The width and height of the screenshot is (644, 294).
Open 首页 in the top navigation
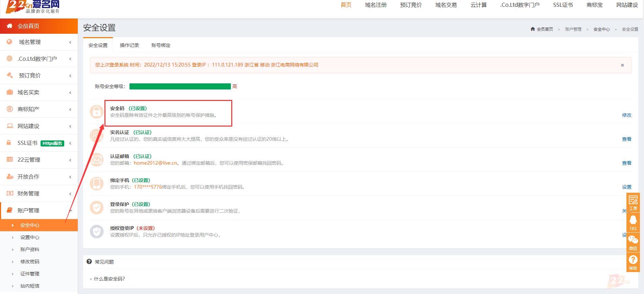346,5
